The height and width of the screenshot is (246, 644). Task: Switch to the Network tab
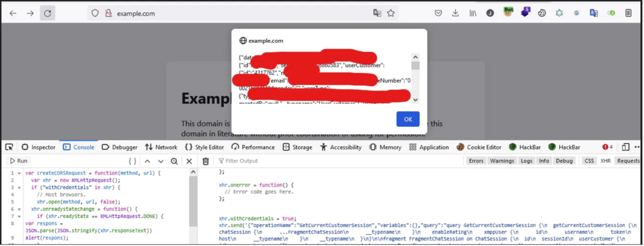coord(161,147)
